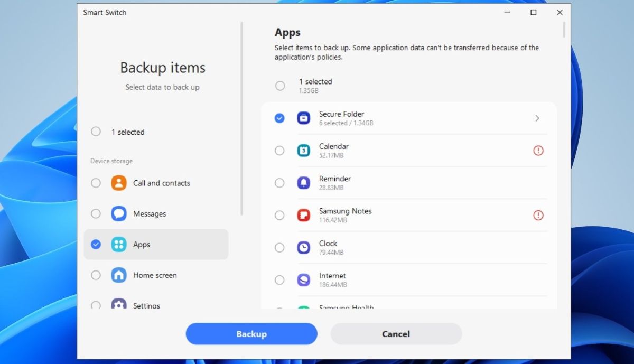Screen dimensions: 634x364
Task: Click the Reminder bell icon
Action: tap(304, 183)
